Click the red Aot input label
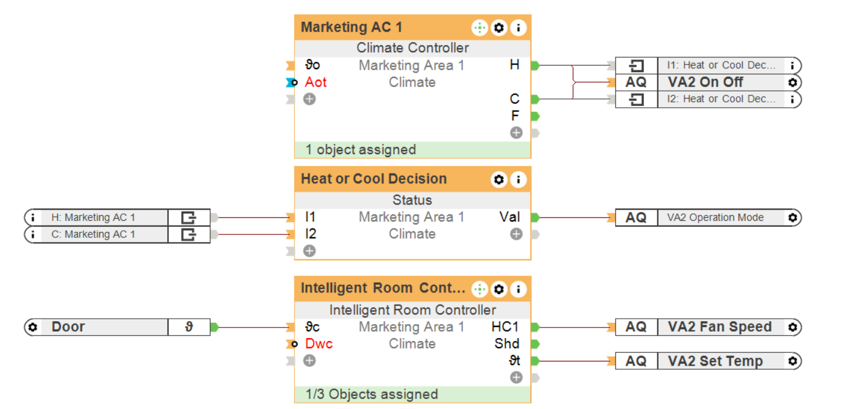The height and width of the screenshot is (409, 868). click(x=316, y=83)
